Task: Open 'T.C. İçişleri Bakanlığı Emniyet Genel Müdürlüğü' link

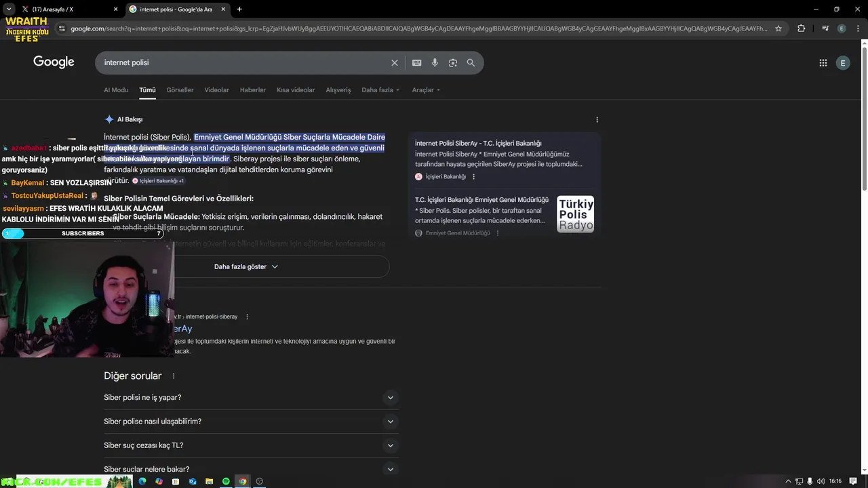Action: [481, 200]
